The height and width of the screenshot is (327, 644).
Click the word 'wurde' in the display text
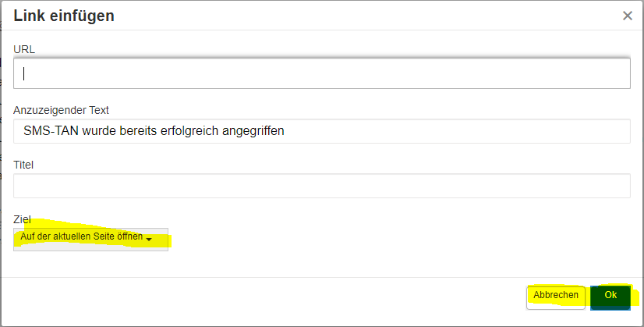[x=99, y=131]
